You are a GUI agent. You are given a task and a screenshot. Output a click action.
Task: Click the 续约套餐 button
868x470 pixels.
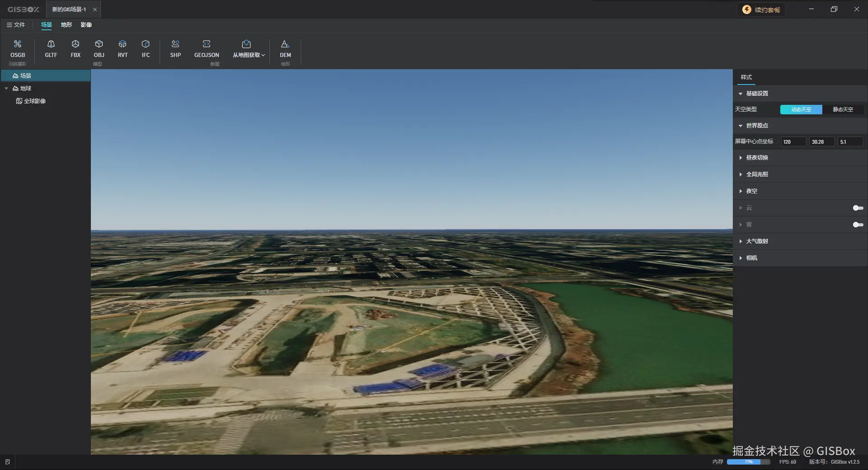(762, 9)
